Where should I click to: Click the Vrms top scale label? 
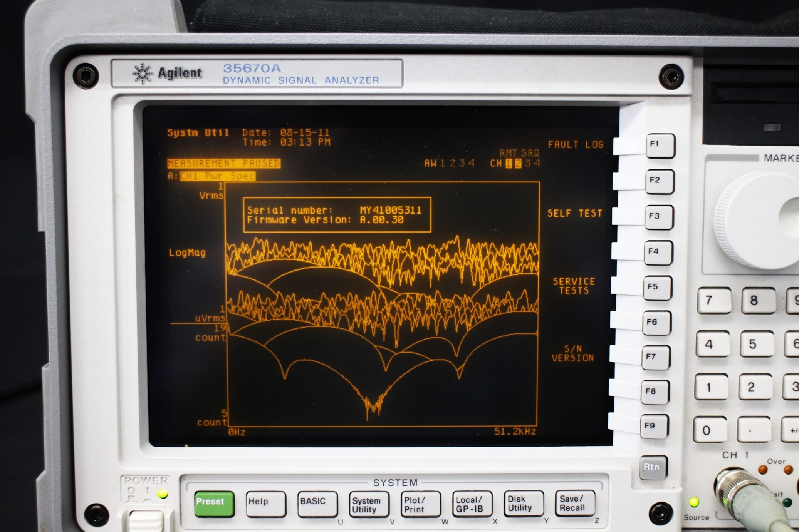211,196
